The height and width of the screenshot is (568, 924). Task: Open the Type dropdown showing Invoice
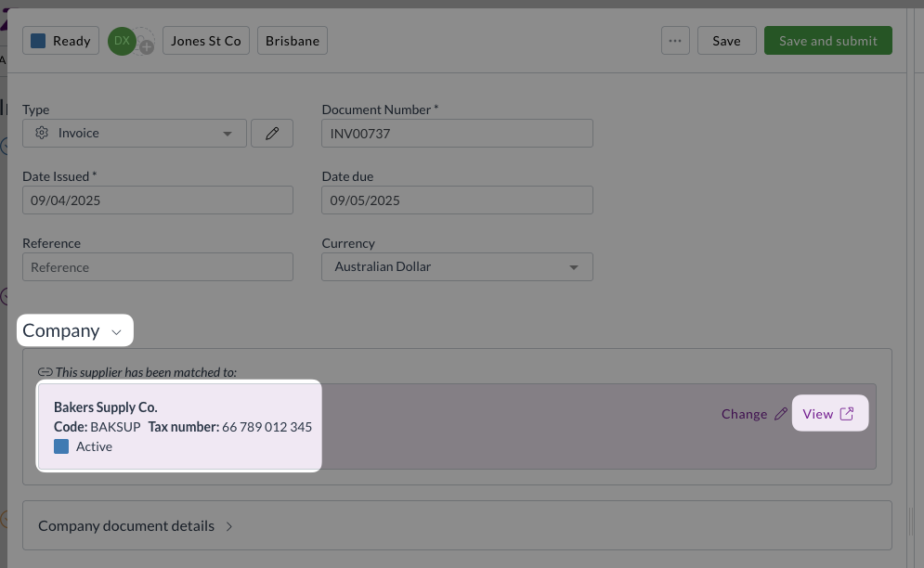(x=135, y=134)
